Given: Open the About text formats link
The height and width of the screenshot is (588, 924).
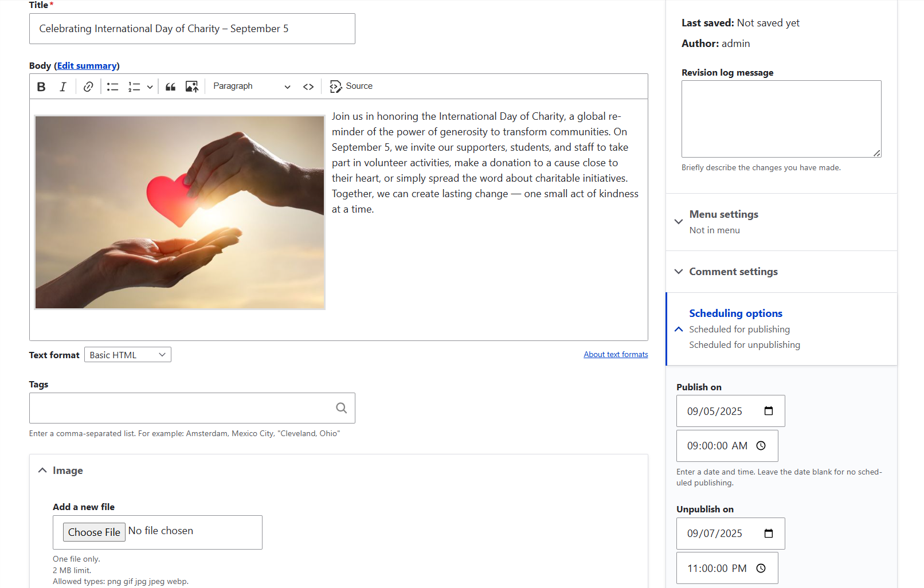Looking at the screenshot, I should point(616,355).
